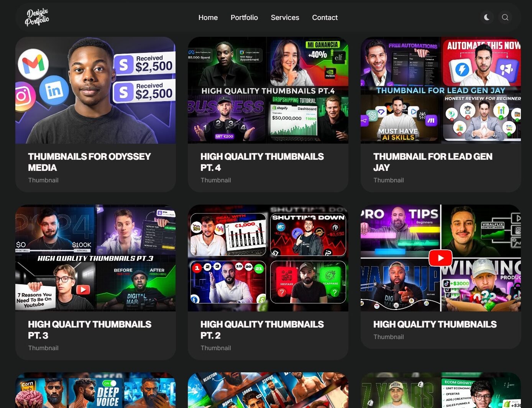The width and height of the screenshot is (532, 408).
Task: Navigate to Services in navbar
Action: (285, 18)
